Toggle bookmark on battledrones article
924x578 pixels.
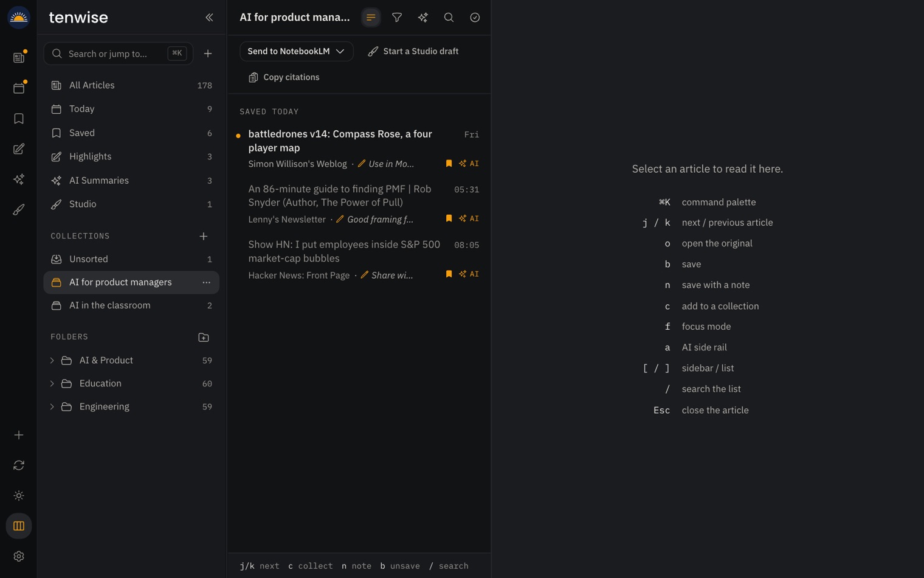point(449,164)
